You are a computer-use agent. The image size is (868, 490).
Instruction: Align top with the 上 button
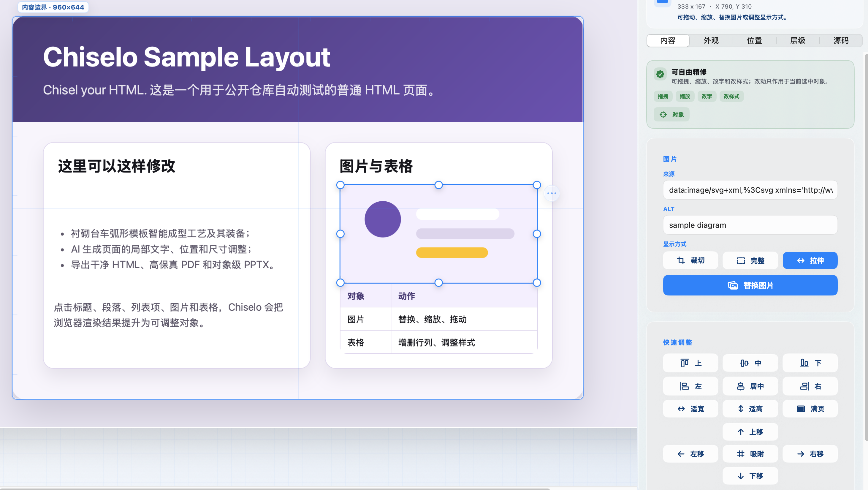click(690, 363)
